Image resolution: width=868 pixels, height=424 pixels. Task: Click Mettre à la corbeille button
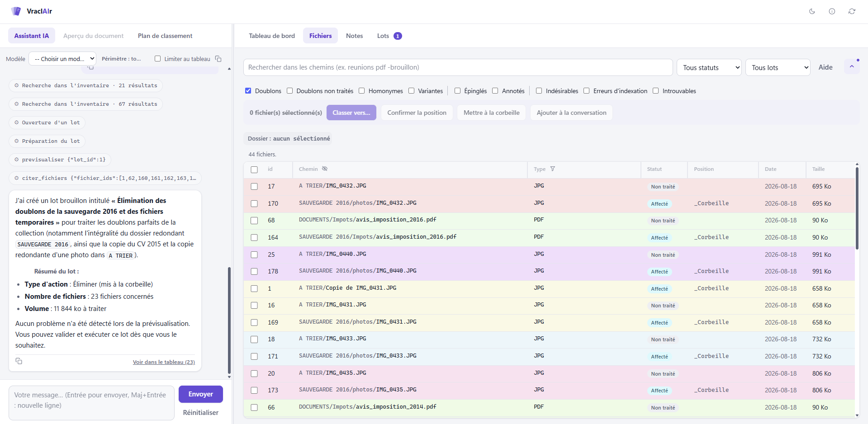coord(492,113)
